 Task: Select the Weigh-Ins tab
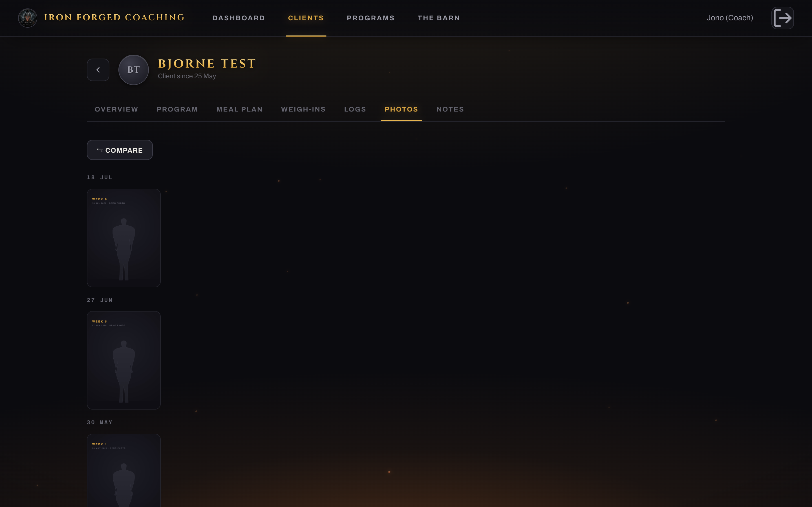303,109
